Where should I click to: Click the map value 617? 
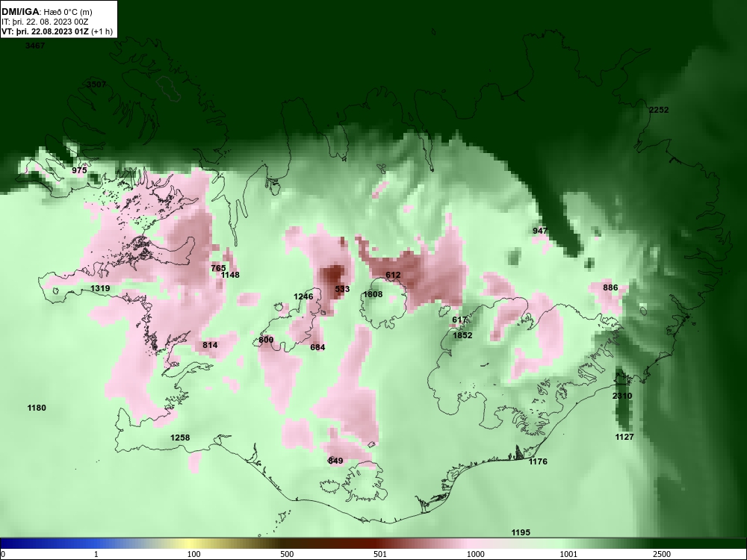coord(459,320)
